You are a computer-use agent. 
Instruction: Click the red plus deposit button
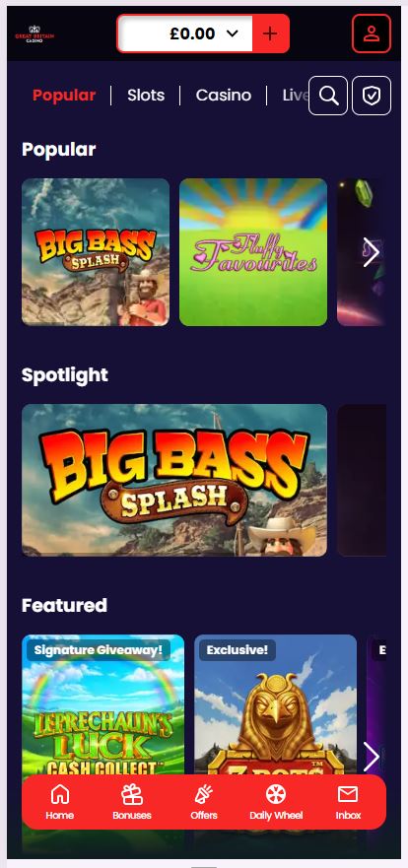coord(270,33)
